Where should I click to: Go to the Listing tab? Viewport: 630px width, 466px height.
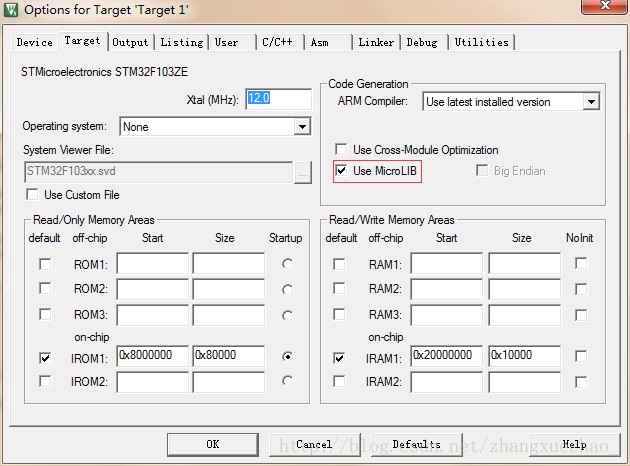click(x=182, y=42)
